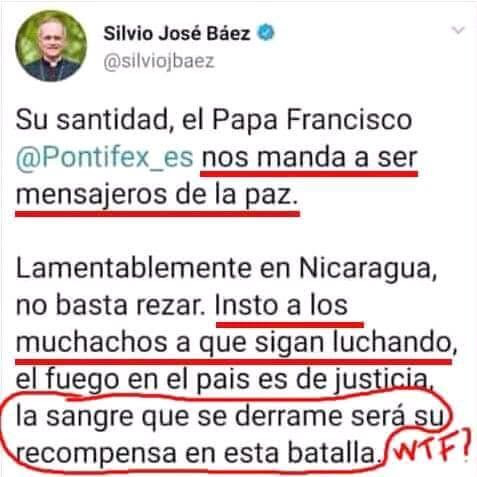Open Silvio José Báez profile picture
Image resolution: width=477 pixels, height=477 pixels.
coord(51,46)
